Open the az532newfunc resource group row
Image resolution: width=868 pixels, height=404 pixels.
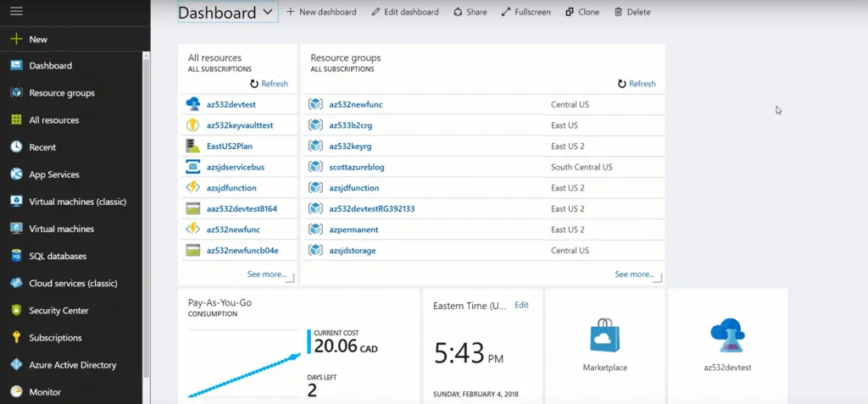(483, 104)
